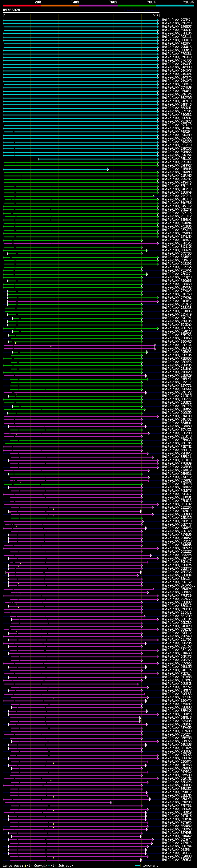This screenshot has width=197, height=868.
Task: Select the UniRef100_A3I100 label
Action: (x=177, y=650)
